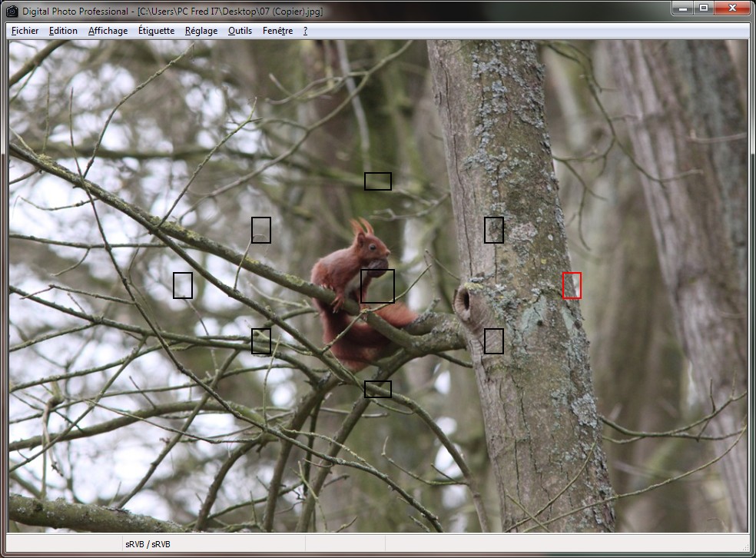Click the Digital Photo Professional camera icon
The image size is (756, 558).
(x=12, y=11)
